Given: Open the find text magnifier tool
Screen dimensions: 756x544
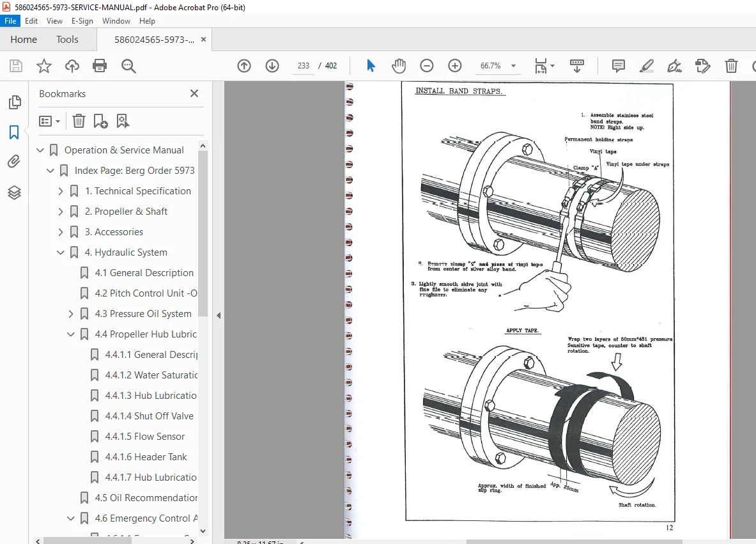Looking at the screenshot, I should point(128,66).
